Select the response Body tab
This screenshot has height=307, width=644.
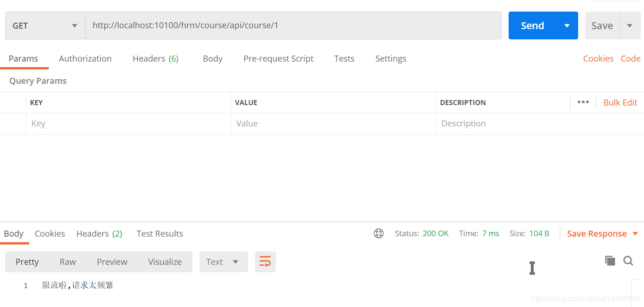(x=13, y=234)
